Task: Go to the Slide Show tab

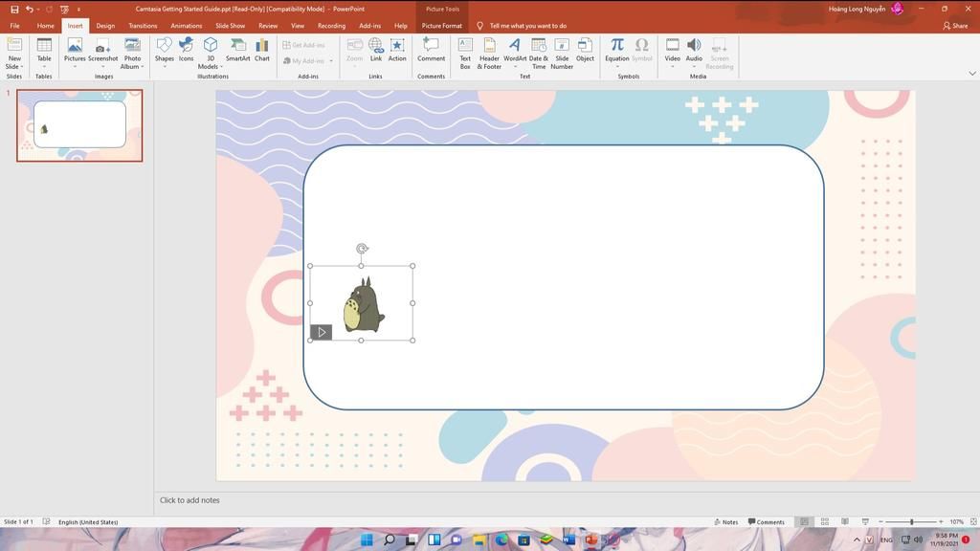Action: pyautogui.click(x=230, y=26)
